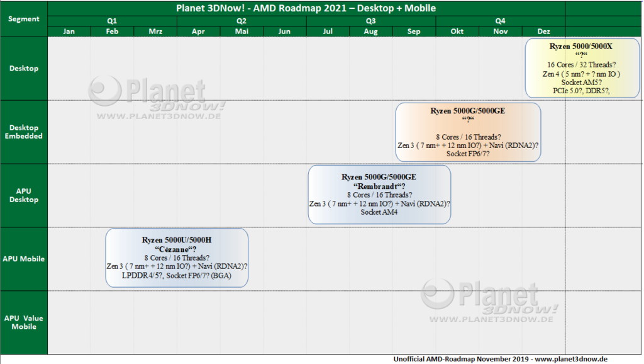
Task: Click the Aug month header
Action: [x=371, y=31]
